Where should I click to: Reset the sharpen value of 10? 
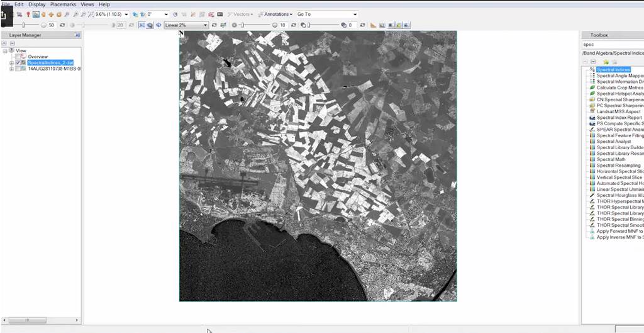click(293, 25)
